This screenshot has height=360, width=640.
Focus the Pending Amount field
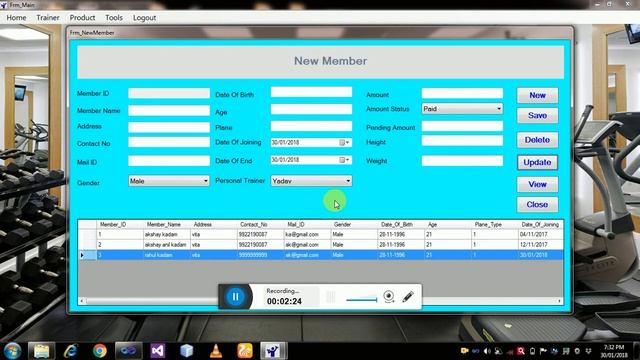[462, 126]
